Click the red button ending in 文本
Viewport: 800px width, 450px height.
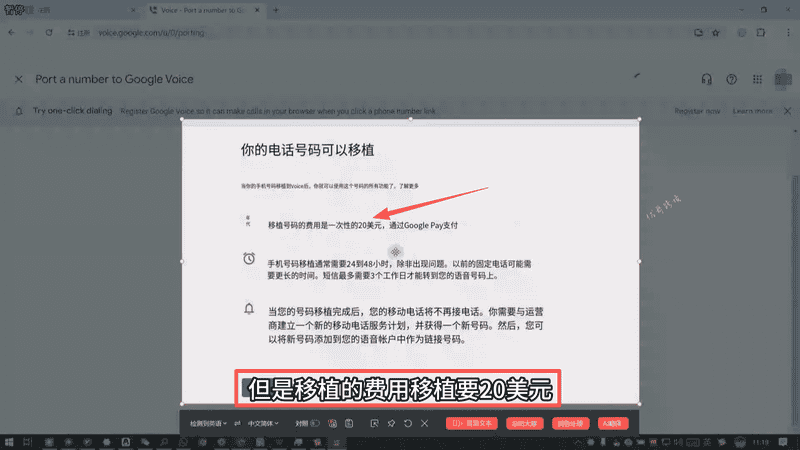click(x=472, y=423)
